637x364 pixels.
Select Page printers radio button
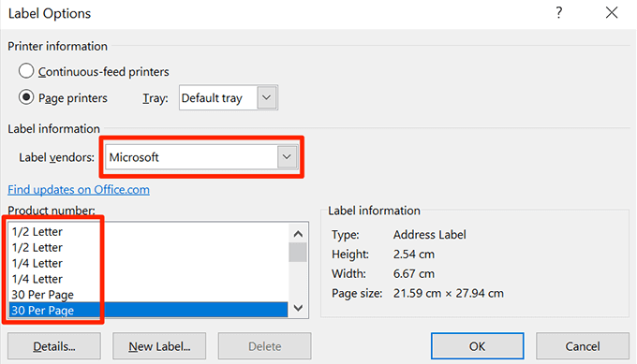click(x=26, y=97)
